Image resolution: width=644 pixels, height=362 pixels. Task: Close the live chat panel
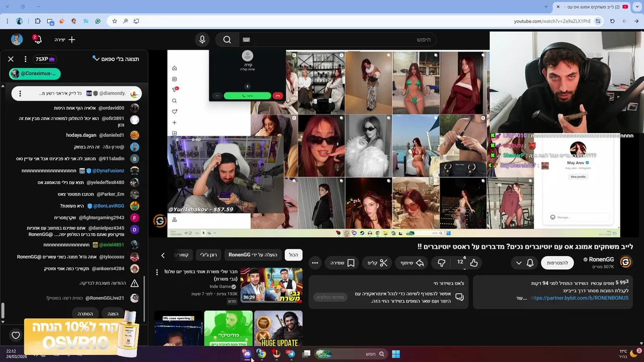point(11,59)
